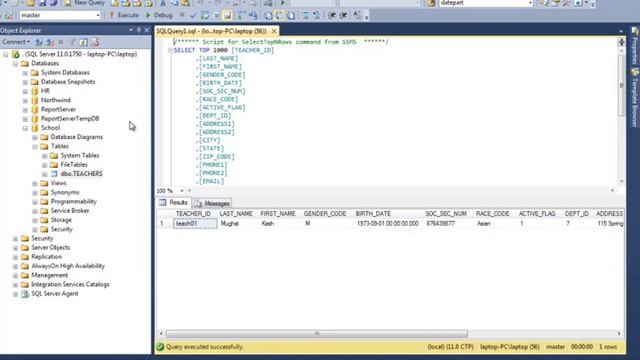Viewport: 640px width, 360px height.
Task: Switch output to Results to Text
Action: tap(268, 15)
